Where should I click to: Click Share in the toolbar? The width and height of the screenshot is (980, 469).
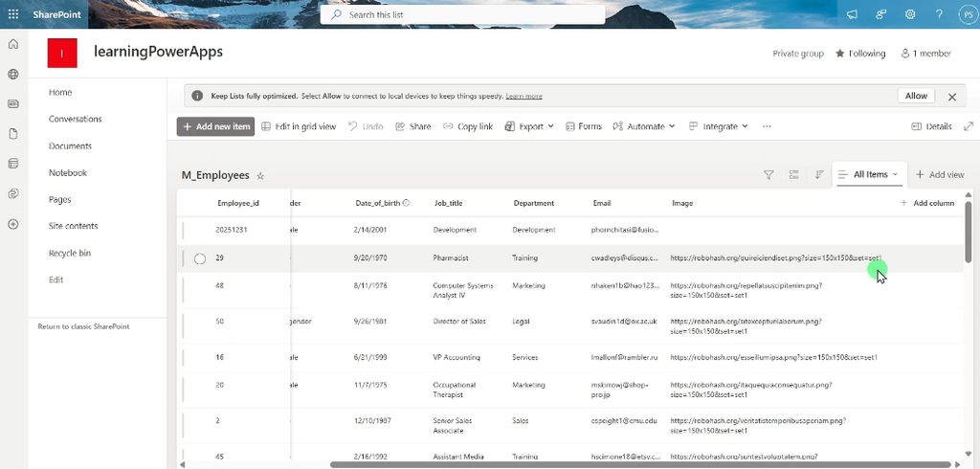pyautogui.click(x=413, y=126)
